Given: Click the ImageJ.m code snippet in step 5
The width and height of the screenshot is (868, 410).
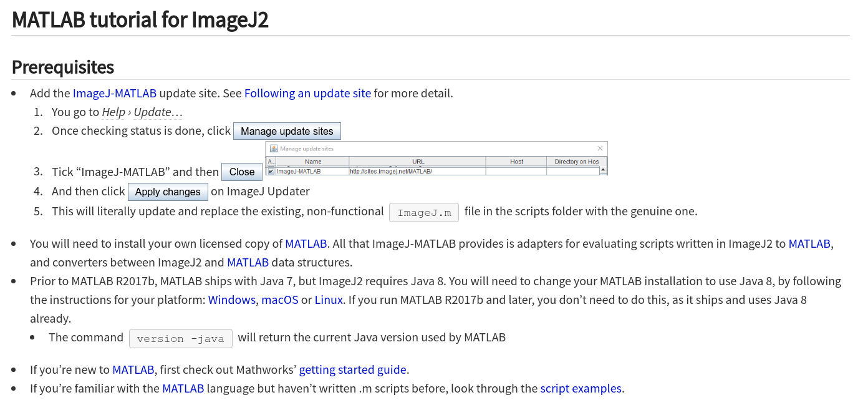Looking at the screenshot, I should coord(424,212).
